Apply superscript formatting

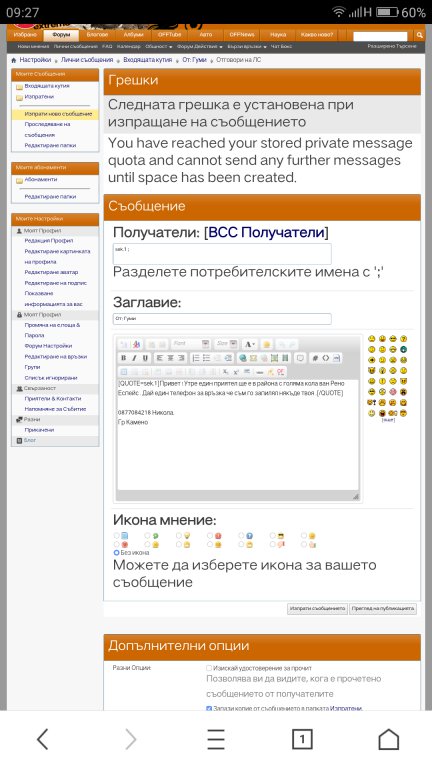coord(236,372)
